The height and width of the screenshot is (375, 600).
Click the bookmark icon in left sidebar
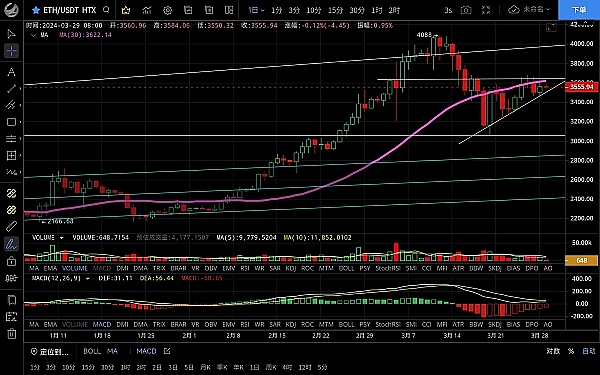pos(11,300)
